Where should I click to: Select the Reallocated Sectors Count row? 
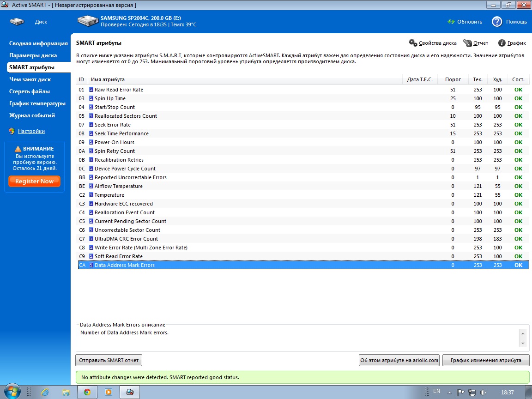tap(126, 116)
